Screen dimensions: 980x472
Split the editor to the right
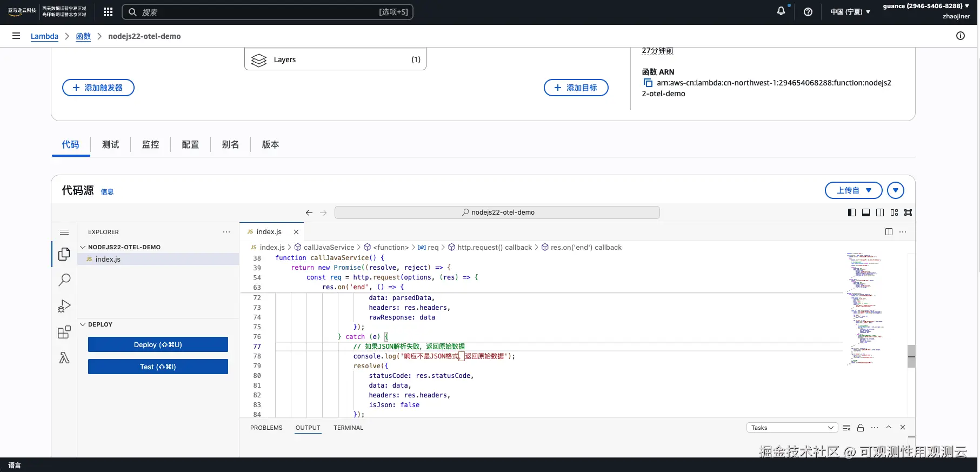click(x=889, y=232)
